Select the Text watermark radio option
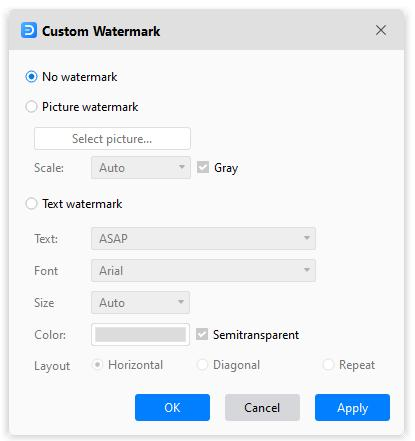This screenshot has height=441, width=415. click(x=31, y=203)
